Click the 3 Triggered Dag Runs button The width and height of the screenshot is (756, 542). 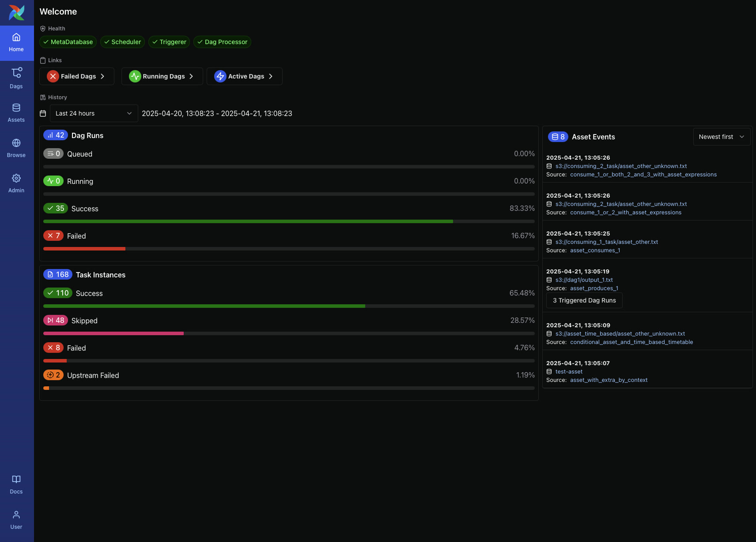pyautogui.click(x=584, y=300)
